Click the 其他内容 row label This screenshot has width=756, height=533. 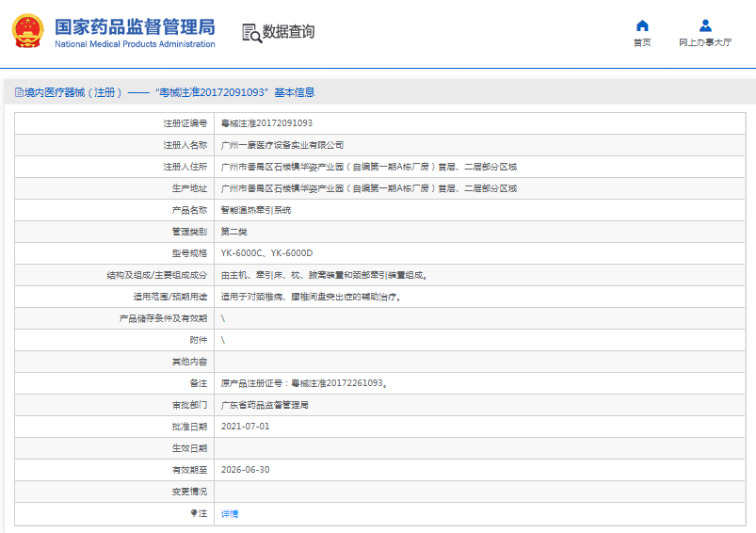[189, 362]
